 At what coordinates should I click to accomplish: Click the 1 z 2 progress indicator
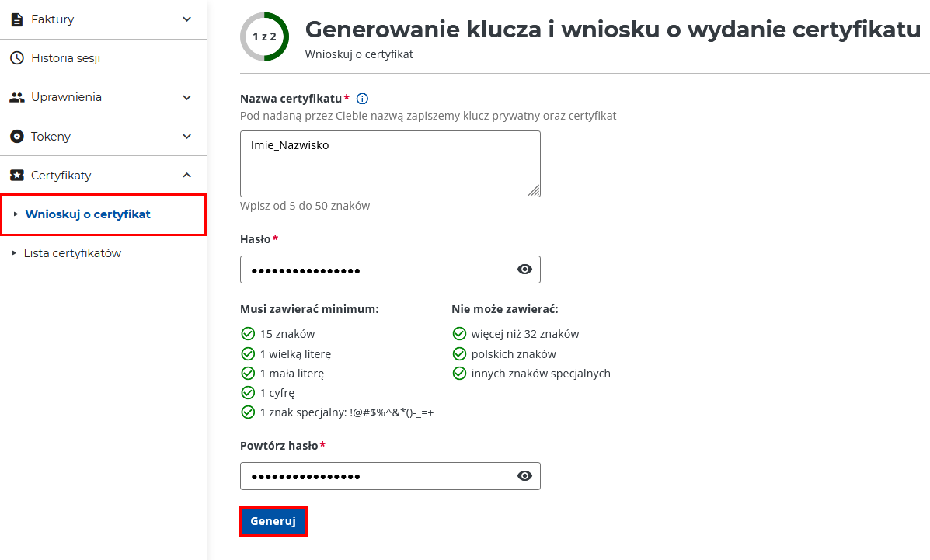coord(264,37)
